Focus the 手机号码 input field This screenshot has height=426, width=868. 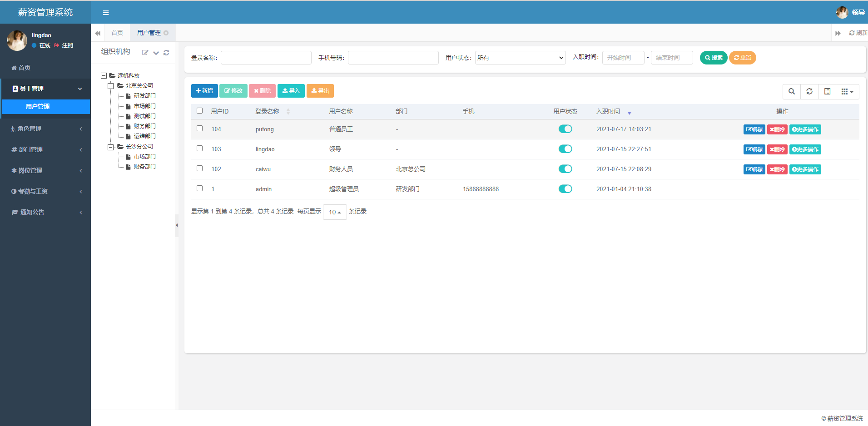[x=393, y=58]
